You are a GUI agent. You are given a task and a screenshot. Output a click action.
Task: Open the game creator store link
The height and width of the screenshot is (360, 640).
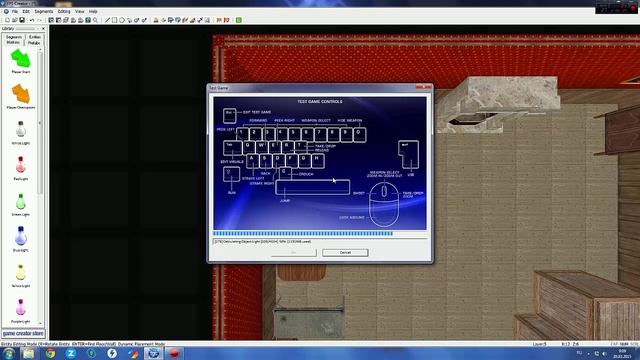coord(23,333)
